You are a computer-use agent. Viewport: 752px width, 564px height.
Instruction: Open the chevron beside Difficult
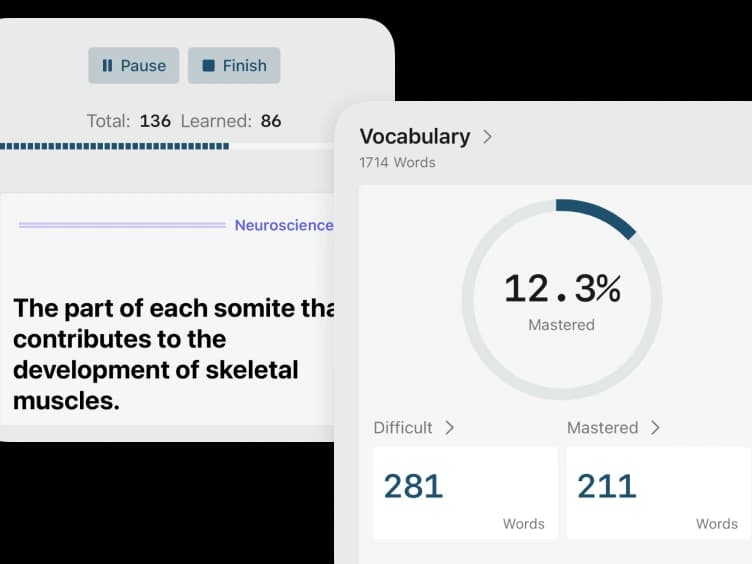coord(449,427)
